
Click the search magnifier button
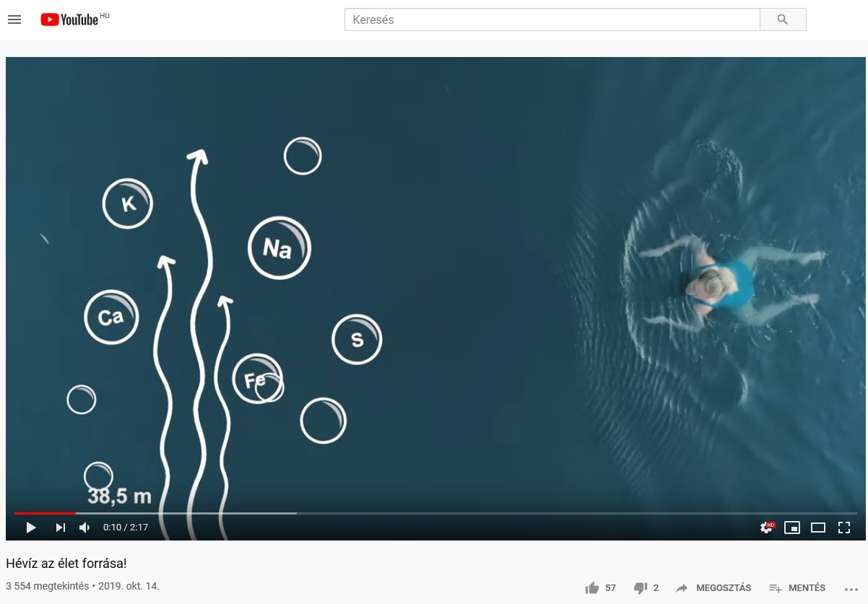tap(783, 19)
